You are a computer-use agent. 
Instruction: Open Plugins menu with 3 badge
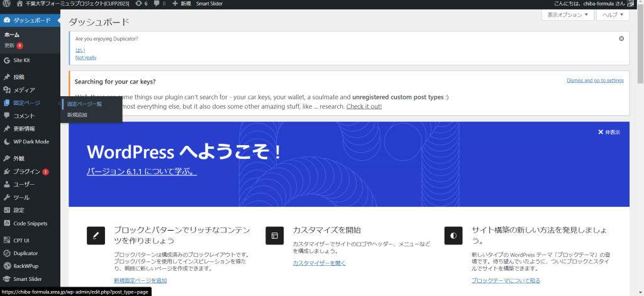point(26,172)
